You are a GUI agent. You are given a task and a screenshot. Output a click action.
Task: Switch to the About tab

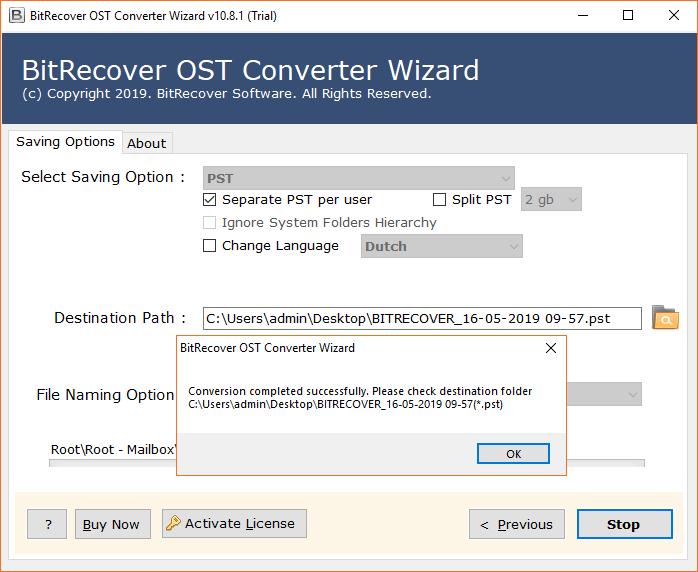click(x=147, y=143)
